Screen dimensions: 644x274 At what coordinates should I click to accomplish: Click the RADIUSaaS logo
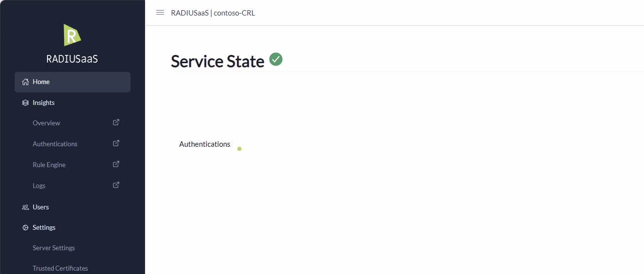72,35
